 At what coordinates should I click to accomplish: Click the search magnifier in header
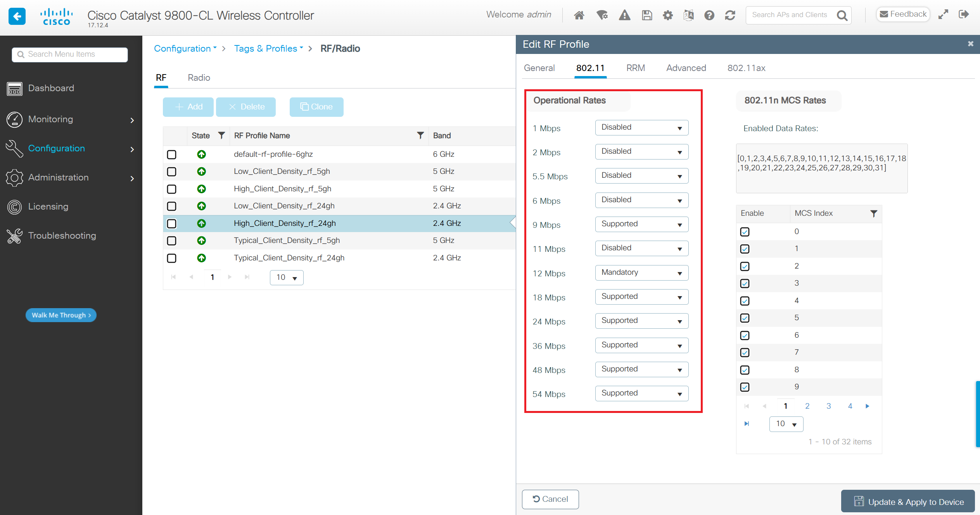pos(842,16)
